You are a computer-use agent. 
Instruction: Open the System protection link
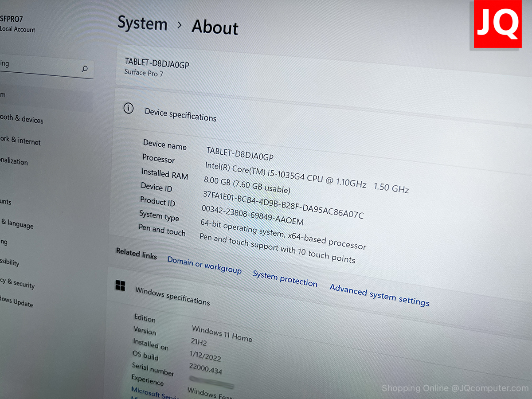[285, 279]
